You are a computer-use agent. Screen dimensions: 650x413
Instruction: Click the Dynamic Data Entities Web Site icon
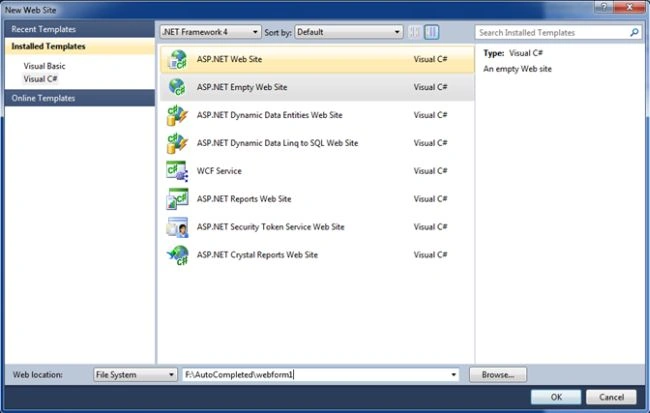[177, 115]
